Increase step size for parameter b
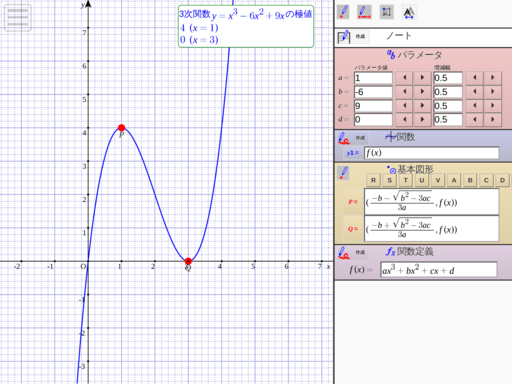This screenshot has height=384, width=512. coord(493,92)
